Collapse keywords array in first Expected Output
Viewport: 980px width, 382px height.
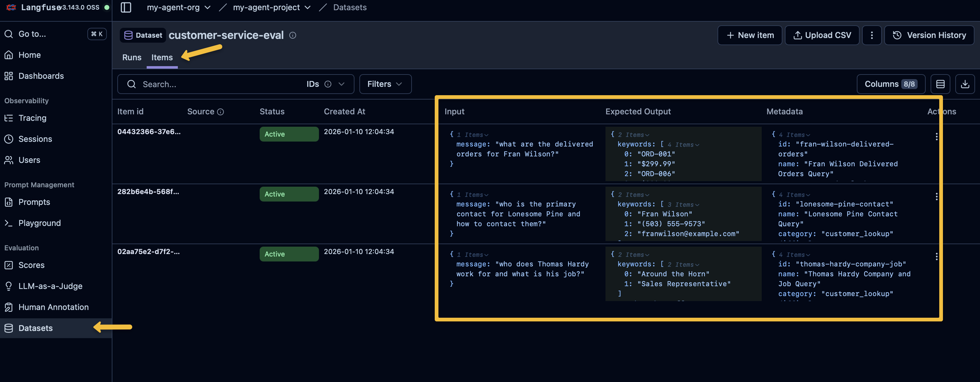(697, 145)
